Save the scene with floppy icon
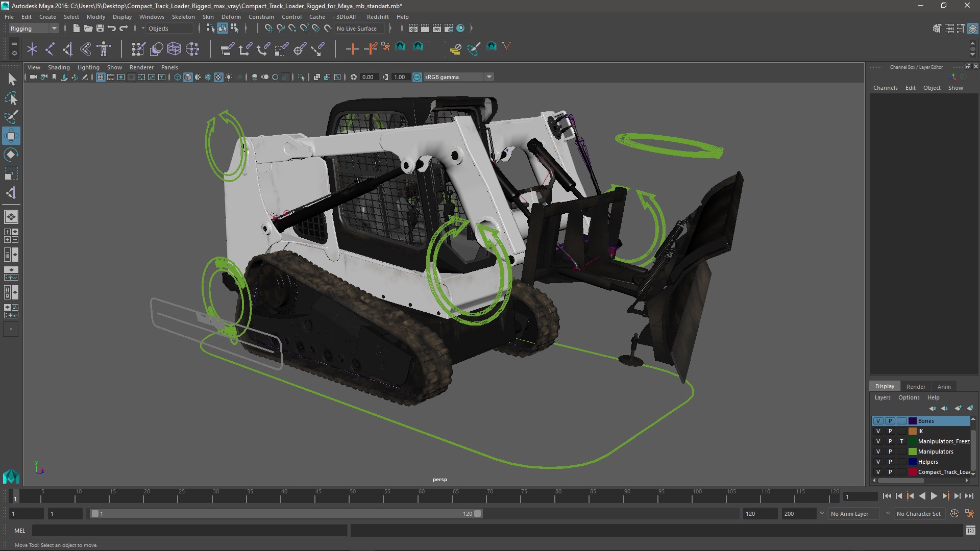Viewport: 980px width, 551px height. 100,29
